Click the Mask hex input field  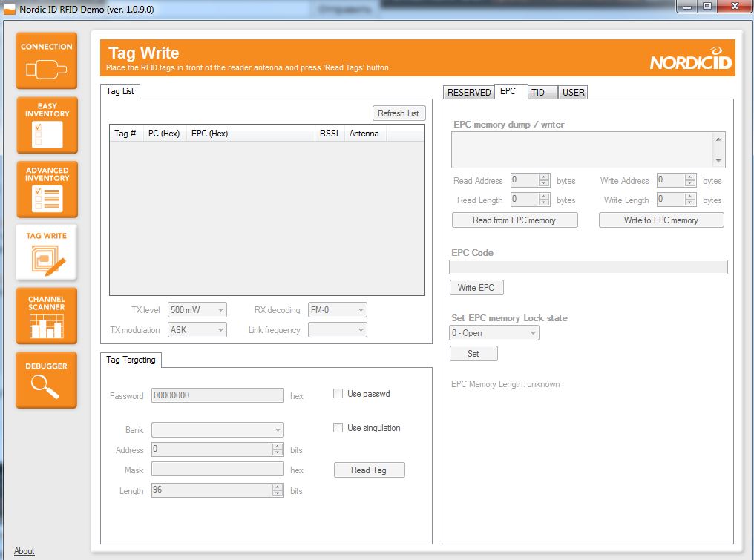point(218,470)
